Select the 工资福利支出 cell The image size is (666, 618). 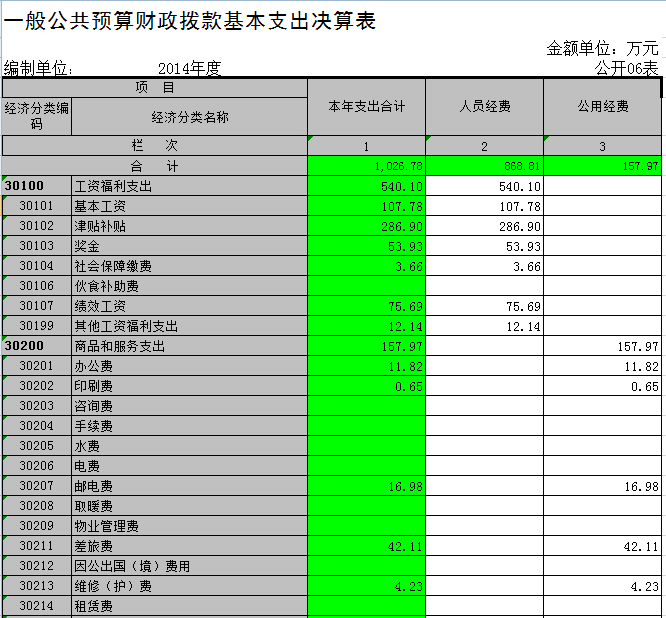tap(189, 186)
